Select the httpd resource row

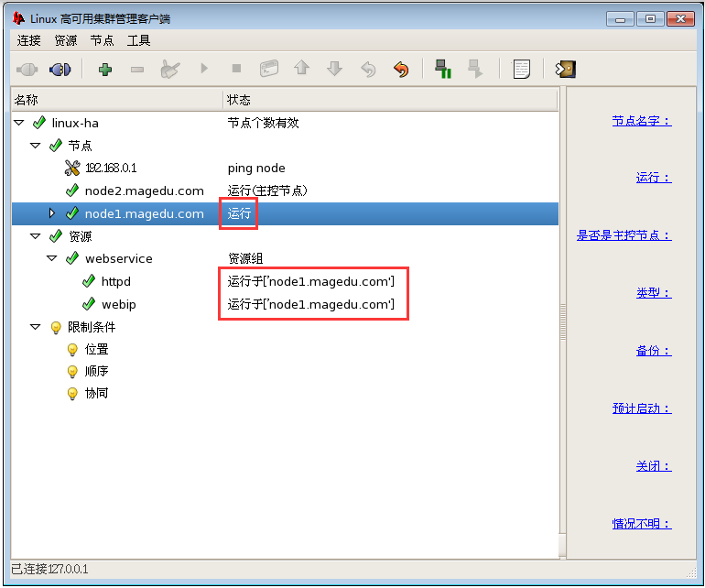(x=285, y=281)
